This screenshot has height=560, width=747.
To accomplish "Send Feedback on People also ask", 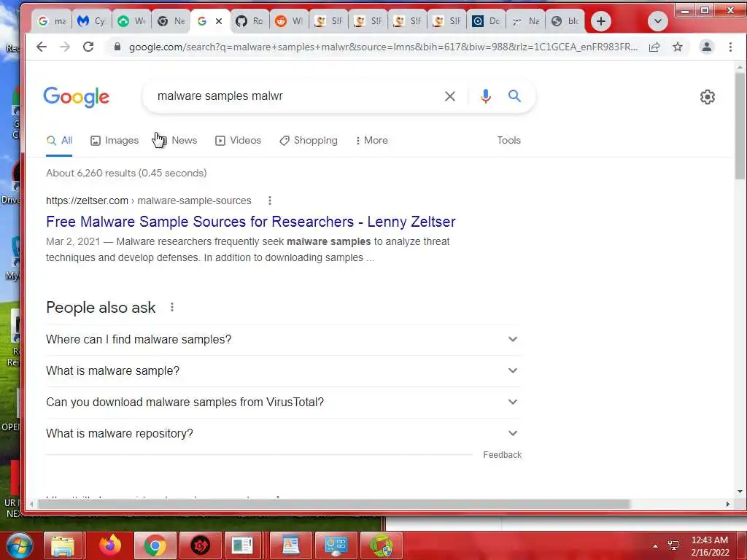I will pos(502,455).
